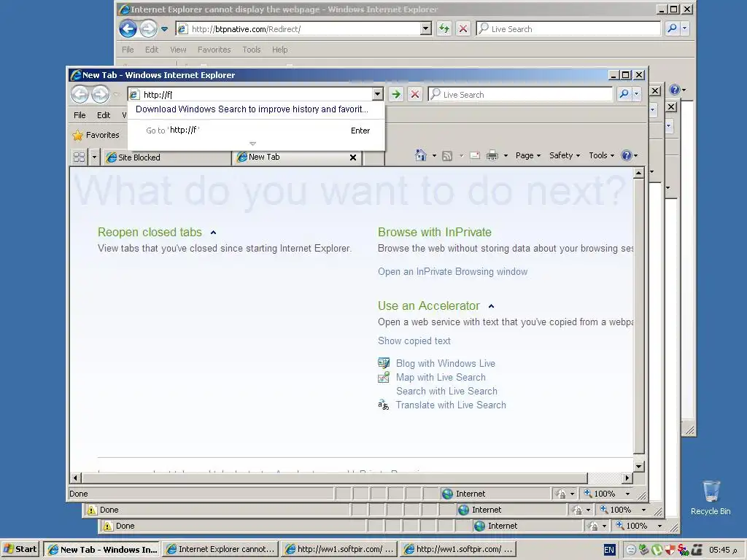Click the Search with Live Search link

click(447, 391)
